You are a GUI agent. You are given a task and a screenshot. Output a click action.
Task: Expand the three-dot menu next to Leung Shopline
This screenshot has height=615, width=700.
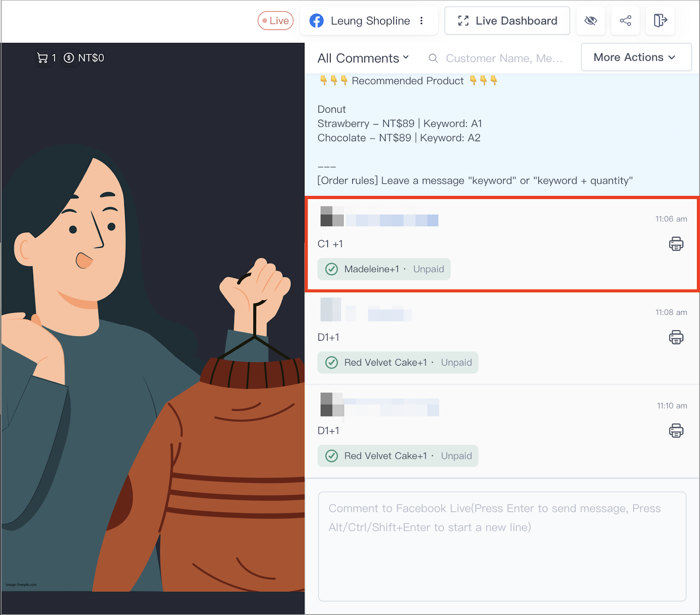421,21
